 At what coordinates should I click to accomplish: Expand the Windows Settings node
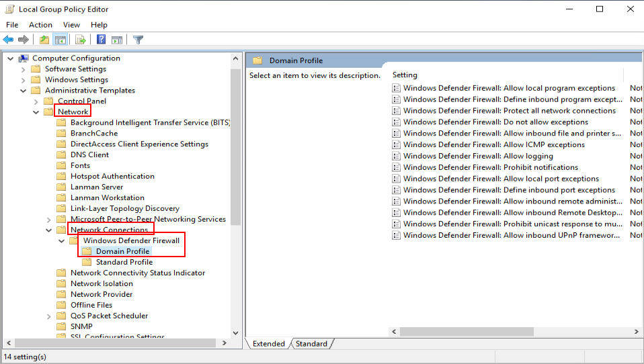24,80
